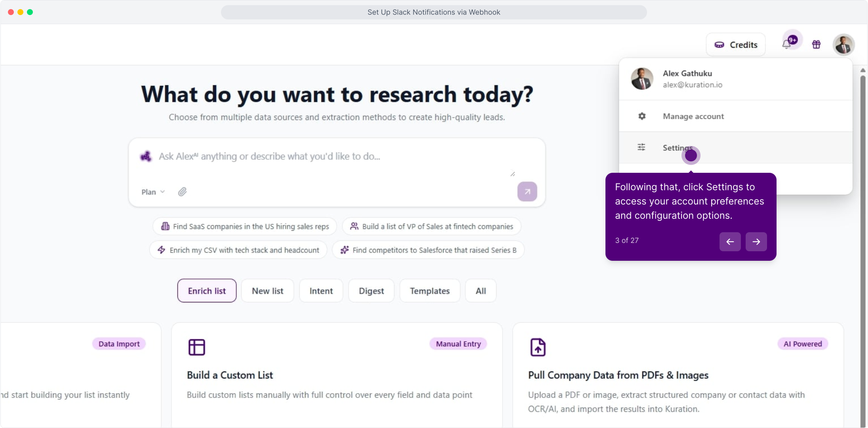The image size is (868, 428).
Task: Click the '3 of 27' step counter
Action: click(x=627, y=241)
